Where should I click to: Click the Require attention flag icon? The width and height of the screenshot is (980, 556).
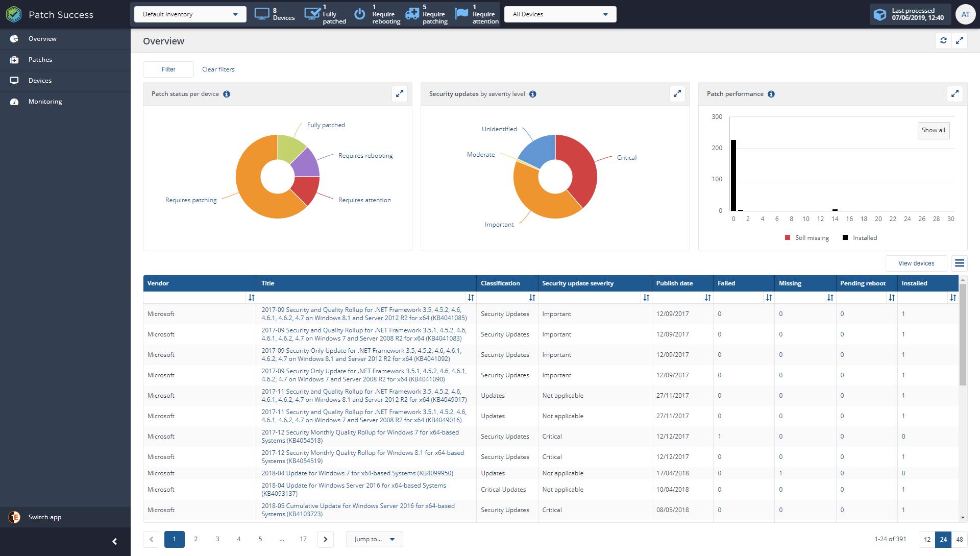(461, 13)
